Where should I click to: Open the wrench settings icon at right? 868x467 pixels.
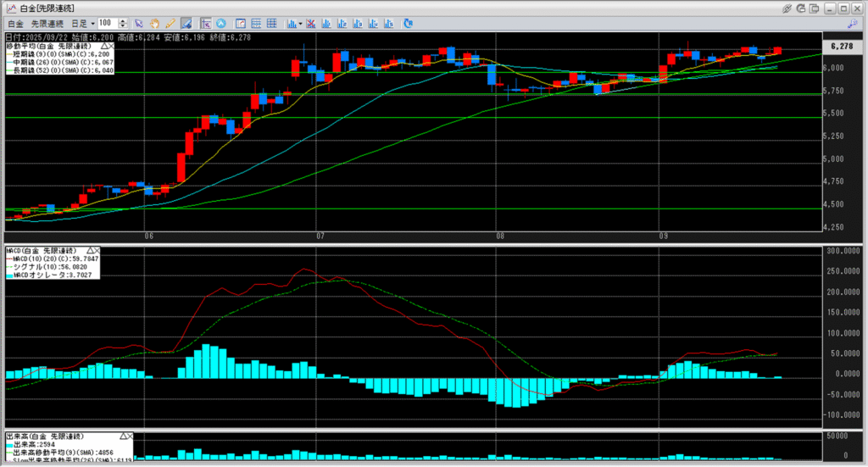[854, 23]
